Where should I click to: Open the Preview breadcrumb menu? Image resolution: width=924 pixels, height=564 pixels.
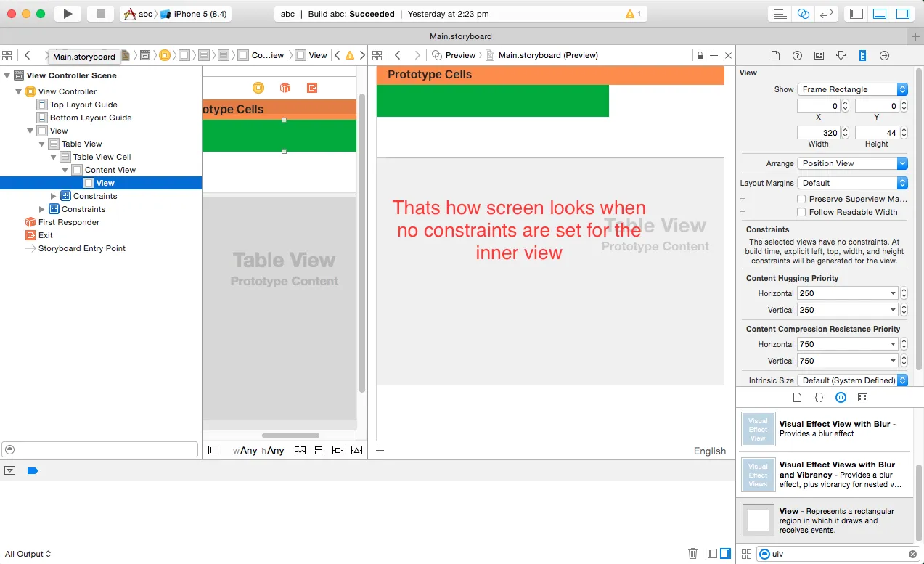pyautogui.click(x=454, y=55)
